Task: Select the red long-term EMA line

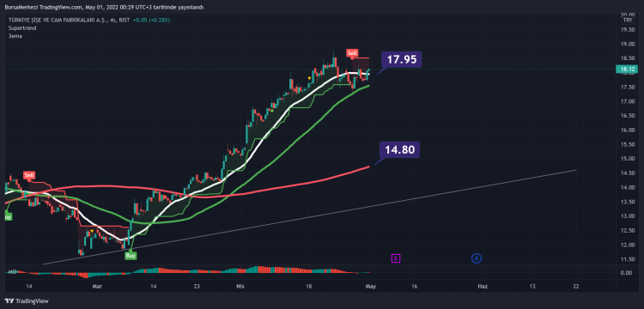Action: [288, 186]
